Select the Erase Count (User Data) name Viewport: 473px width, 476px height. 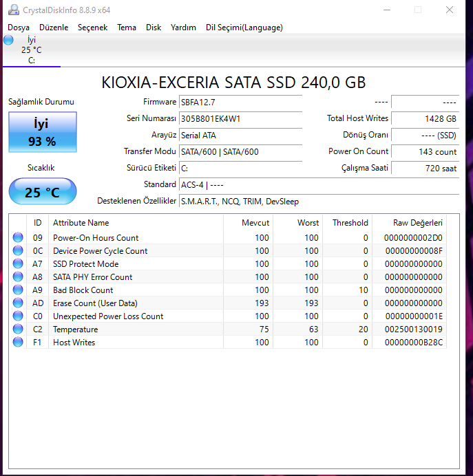[95, 303]
